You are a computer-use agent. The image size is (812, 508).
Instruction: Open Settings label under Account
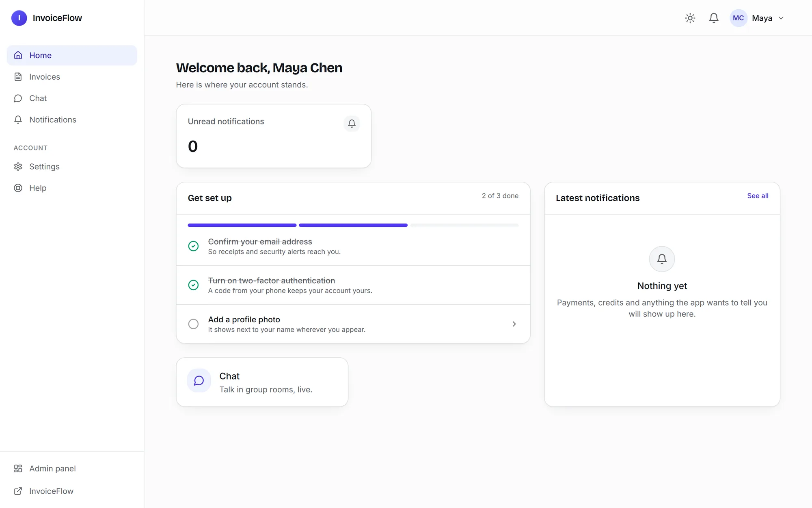click(x=44, y=167)
